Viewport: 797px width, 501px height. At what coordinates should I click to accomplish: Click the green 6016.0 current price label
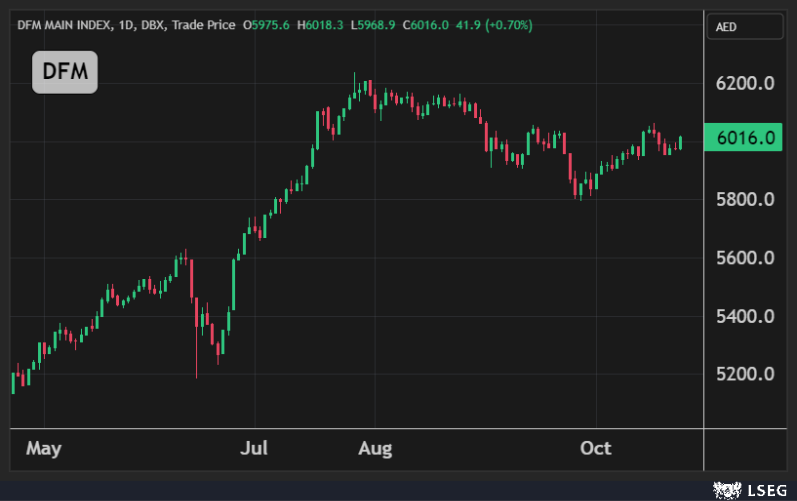coord(742,138)
